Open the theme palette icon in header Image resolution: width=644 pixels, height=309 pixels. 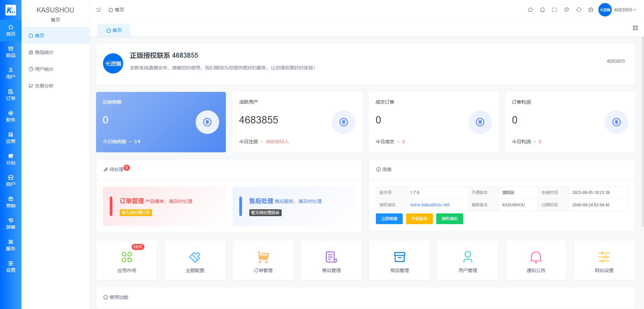[x=566, y=10]
